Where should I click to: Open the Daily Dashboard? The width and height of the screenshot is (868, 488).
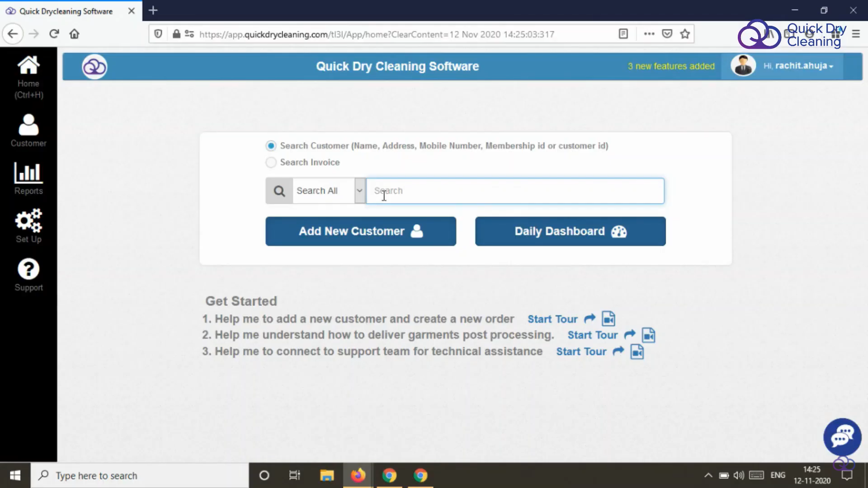point(570,231)
